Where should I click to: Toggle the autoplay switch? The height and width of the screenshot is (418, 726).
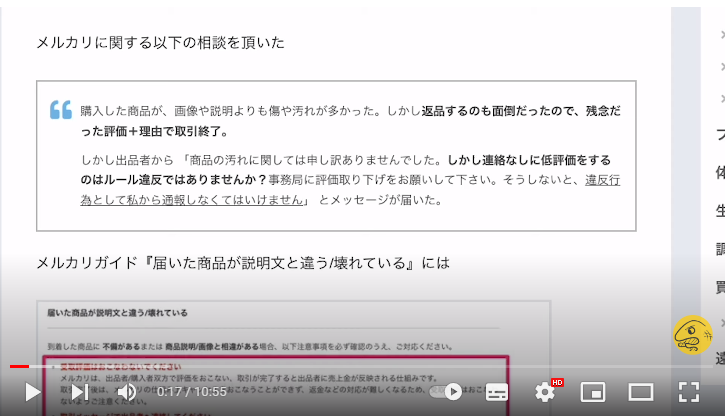(x=446, y=392)
